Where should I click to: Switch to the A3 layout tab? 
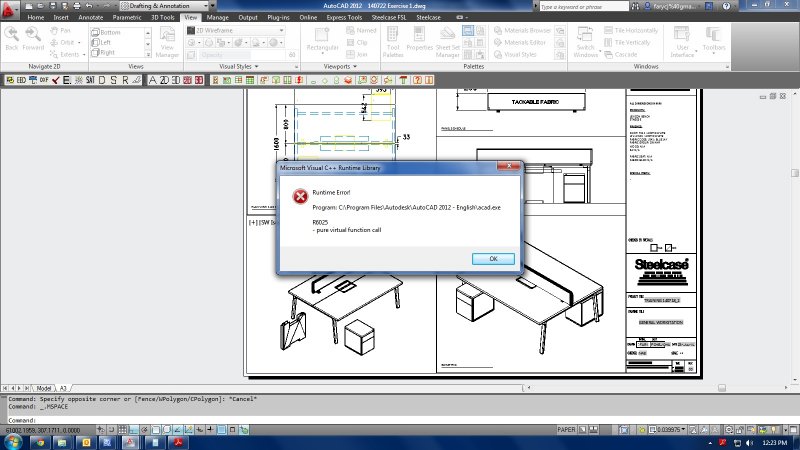click(63, 388)
